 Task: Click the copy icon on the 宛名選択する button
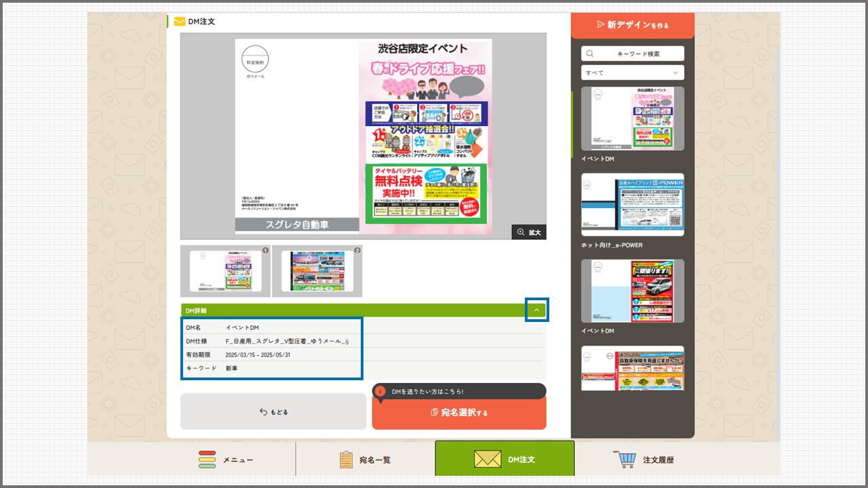click(435, 412)
